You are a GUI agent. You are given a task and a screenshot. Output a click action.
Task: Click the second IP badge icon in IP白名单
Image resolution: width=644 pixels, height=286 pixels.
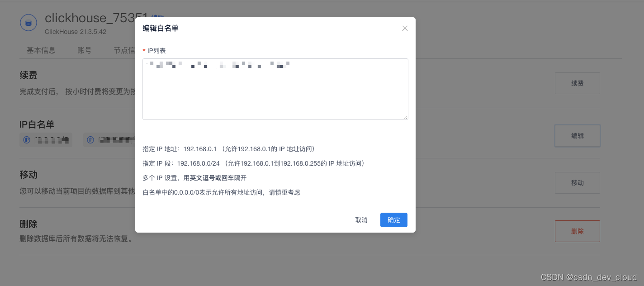coord(90,140)
